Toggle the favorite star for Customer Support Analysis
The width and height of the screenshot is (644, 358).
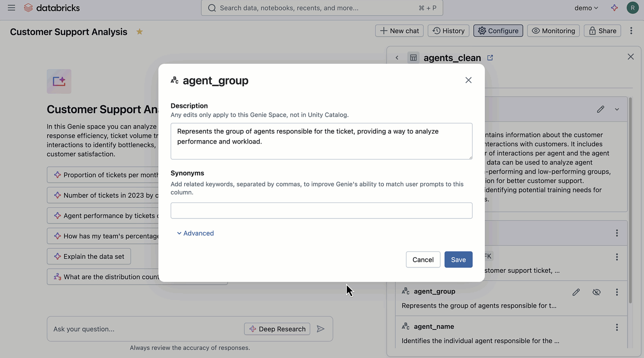click(x=139, y=32)
